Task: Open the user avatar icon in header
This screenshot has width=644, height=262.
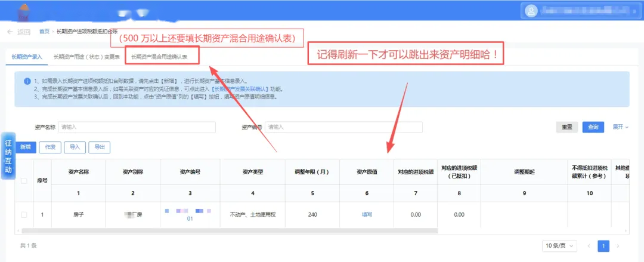Action: click(531, 11)
